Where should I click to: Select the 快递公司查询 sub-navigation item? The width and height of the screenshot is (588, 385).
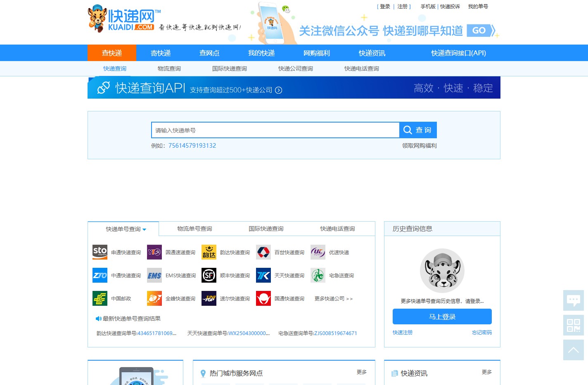coord(296,68)
